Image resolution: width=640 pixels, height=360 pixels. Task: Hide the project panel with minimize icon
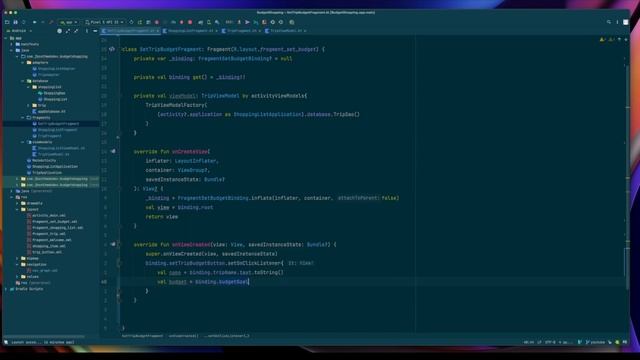95,31
